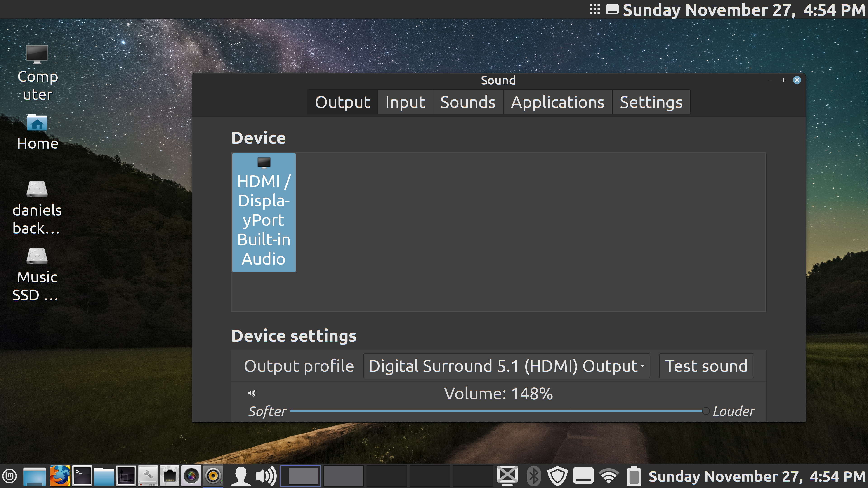Viewport: 868px width, 488px height.
Task: Maximize the Sound window with plus button
Action: [783, 80]
